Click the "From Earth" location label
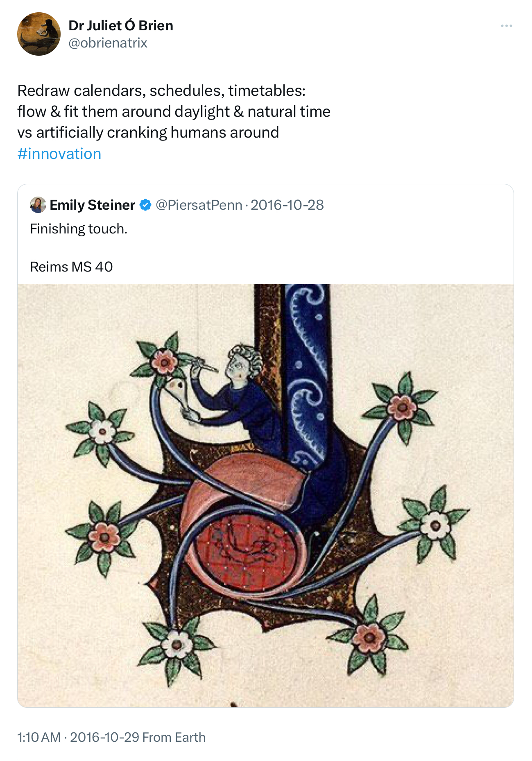Image resolution: width=532 pixels, height=761 pixels. [174, 737]
